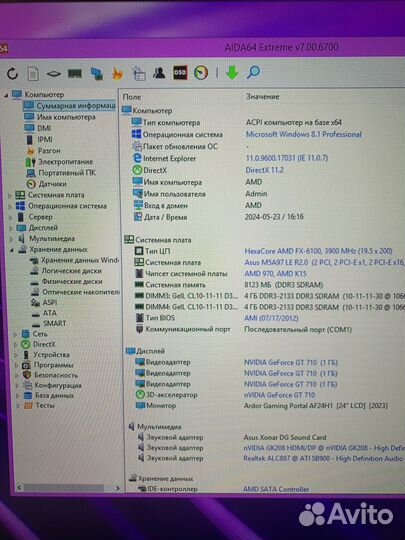This screenshot has height=540, width=405.
Task: Click tree pane horizontal scrollbar right arrow
Action: (117, 488)
